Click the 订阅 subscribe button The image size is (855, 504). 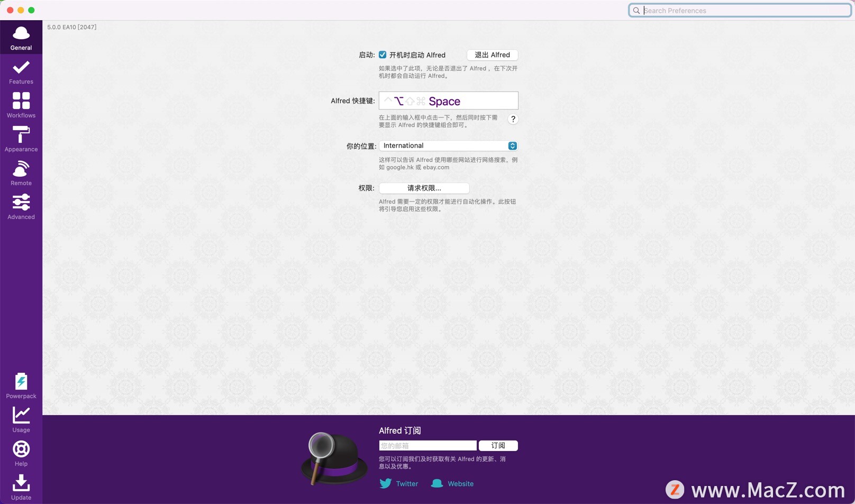pyautogui.click(x=498, y=446)
